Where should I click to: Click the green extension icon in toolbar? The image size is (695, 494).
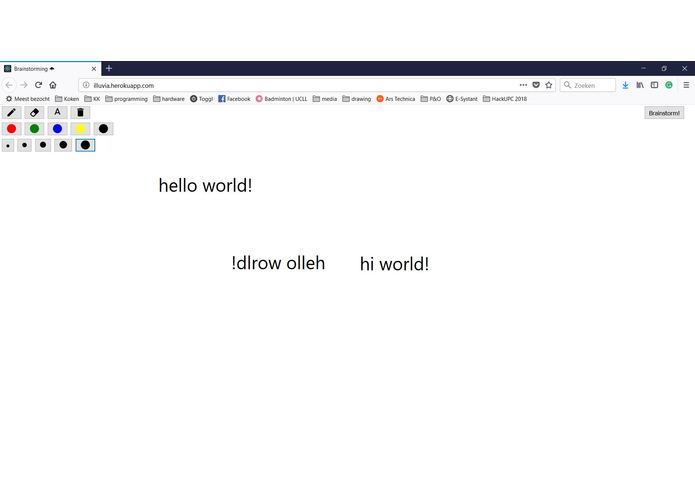pyautogui.click(x=669, y=85)
